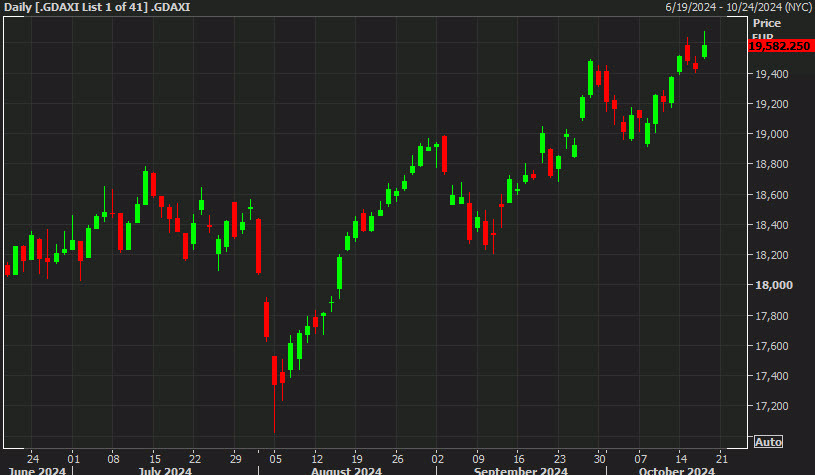Click the red 19,582.250 current price label
815x475 pixels.
coord(781,46)
